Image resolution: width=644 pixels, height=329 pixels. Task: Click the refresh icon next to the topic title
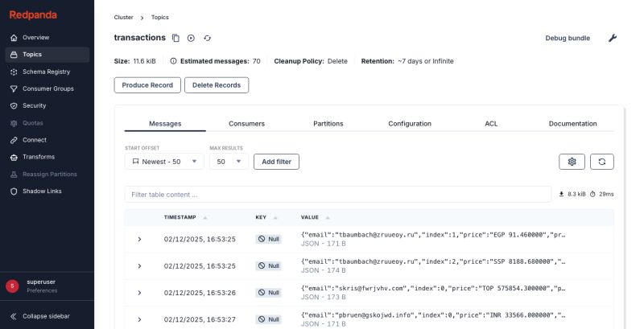point(208,38)
